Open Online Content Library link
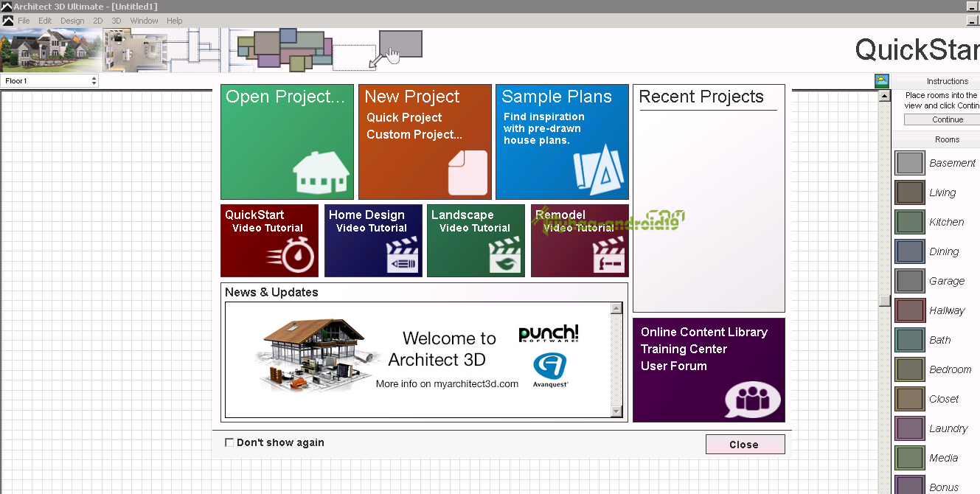 (x=704, y=332)
